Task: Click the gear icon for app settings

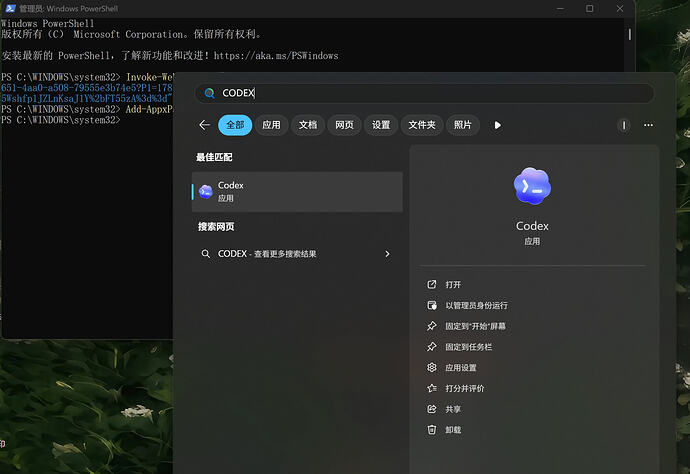Action: tap(432, 367)
